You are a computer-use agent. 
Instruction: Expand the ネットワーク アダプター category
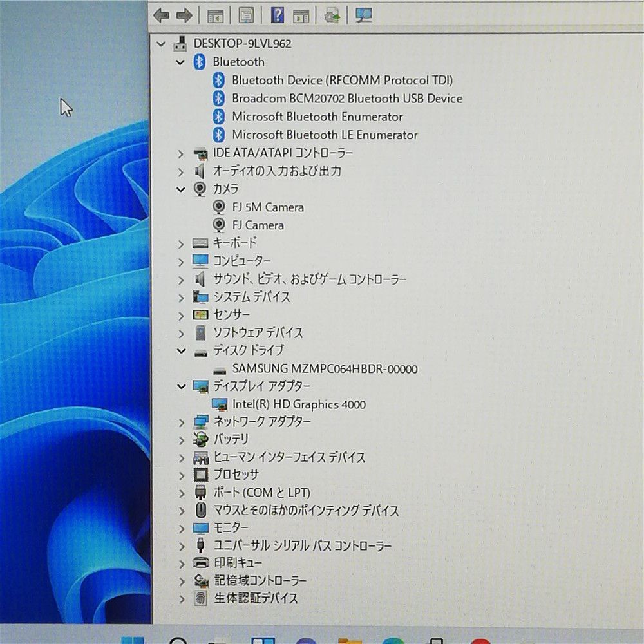pos(182,422)
